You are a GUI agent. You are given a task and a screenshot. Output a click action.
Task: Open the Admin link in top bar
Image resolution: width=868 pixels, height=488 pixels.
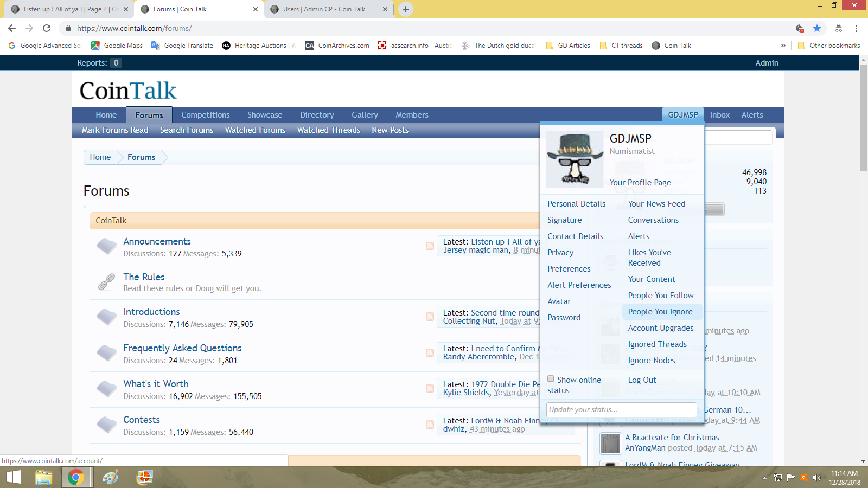tap(767, 63)
